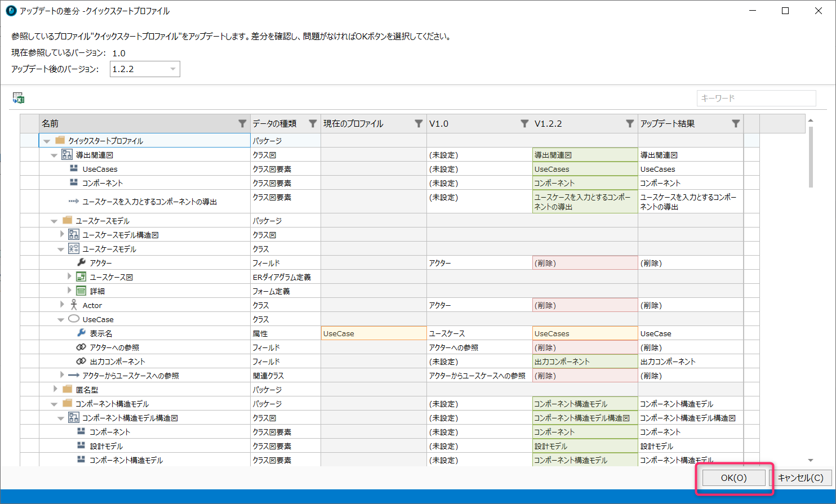Image resolution: width=836 pixels, height=504 pixels.
Task: Click the 匿名型 folder icon
Action: [x=67, y=389]
